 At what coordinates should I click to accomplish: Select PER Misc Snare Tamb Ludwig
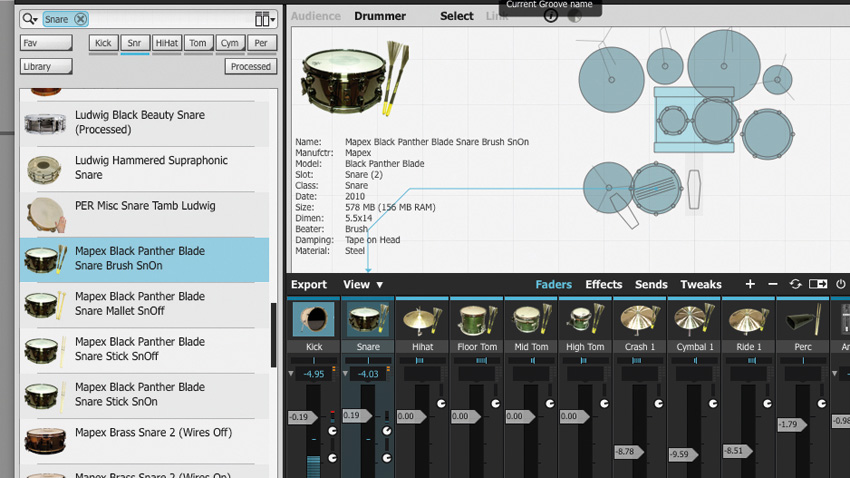click(x=144, y=214)
